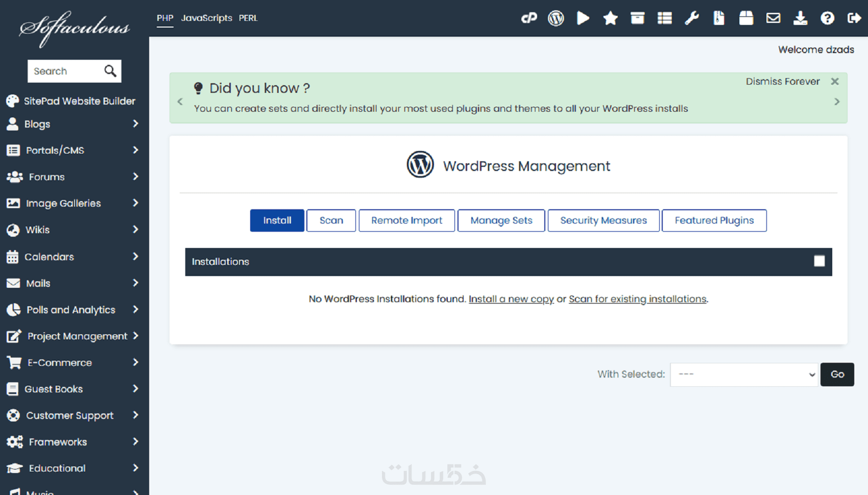Follow the 'Install a new copy' link
This screenshot has width=868, height=495.
[511, 299]
